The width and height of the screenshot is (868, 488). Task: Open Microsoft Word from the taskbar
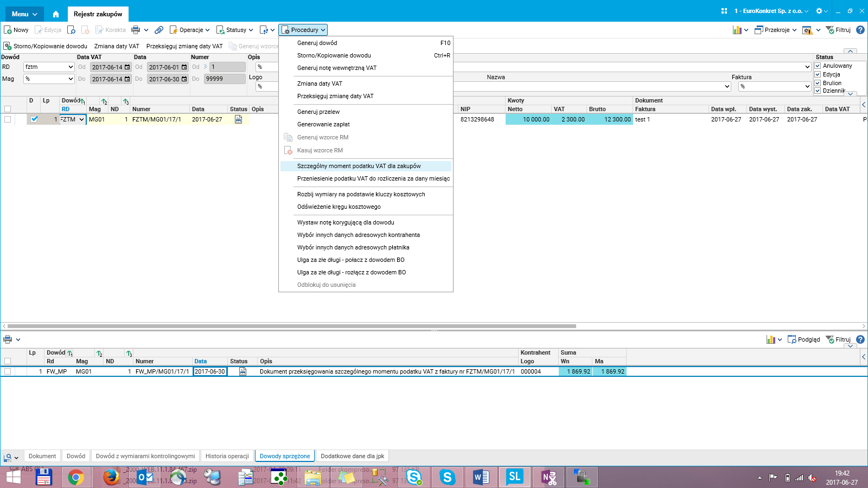pyautogui.click(x=481, y=478)
